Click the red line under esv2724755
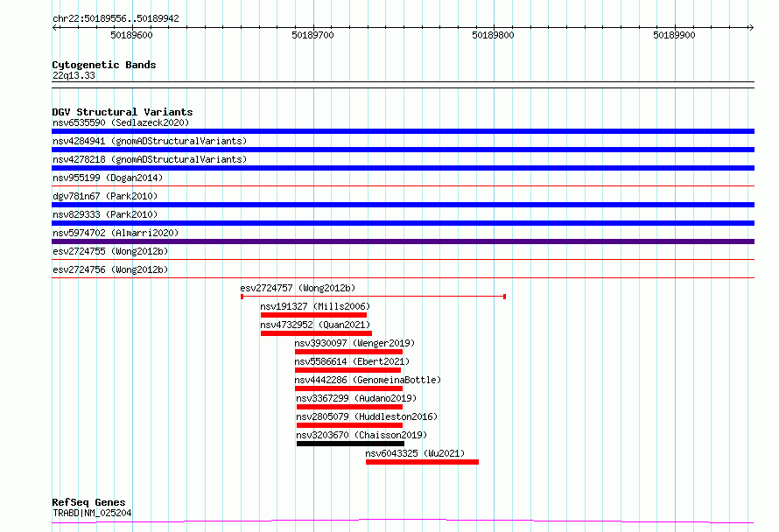 (403, 260)
